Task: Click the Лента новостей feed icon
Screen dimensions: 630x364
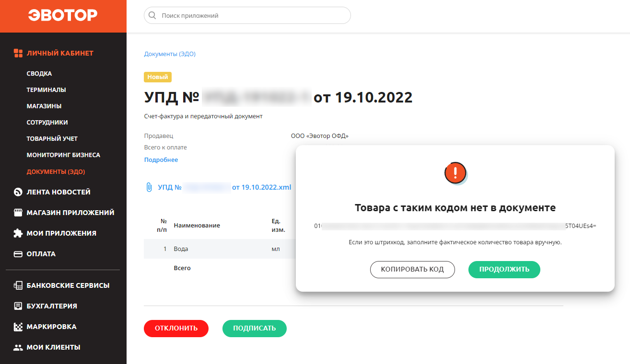Action: (x=18, y=192)
